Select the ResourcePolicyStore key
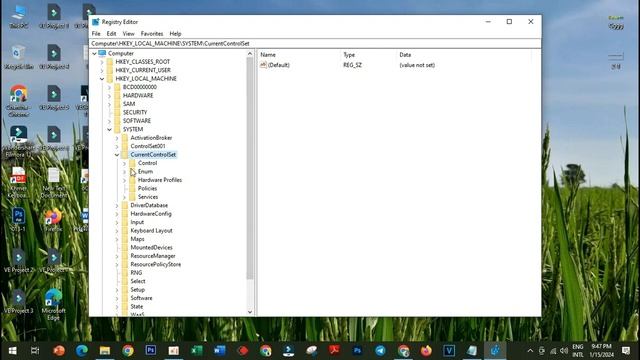 [156, 264]
